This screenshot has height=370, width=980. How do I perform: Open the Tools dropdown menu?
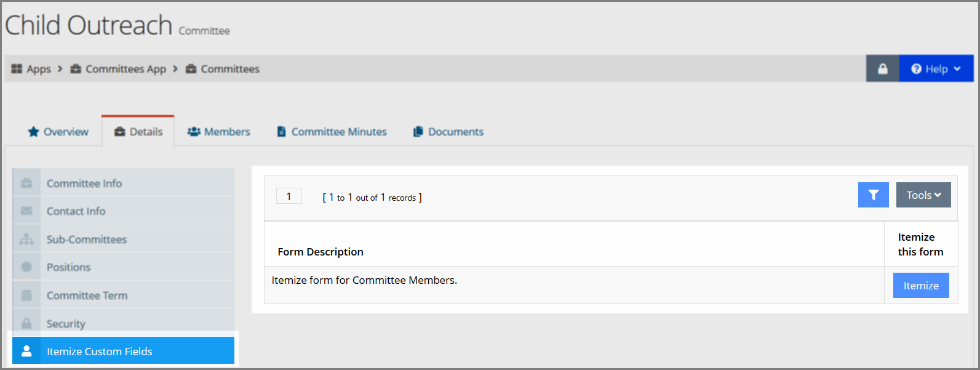923,195
